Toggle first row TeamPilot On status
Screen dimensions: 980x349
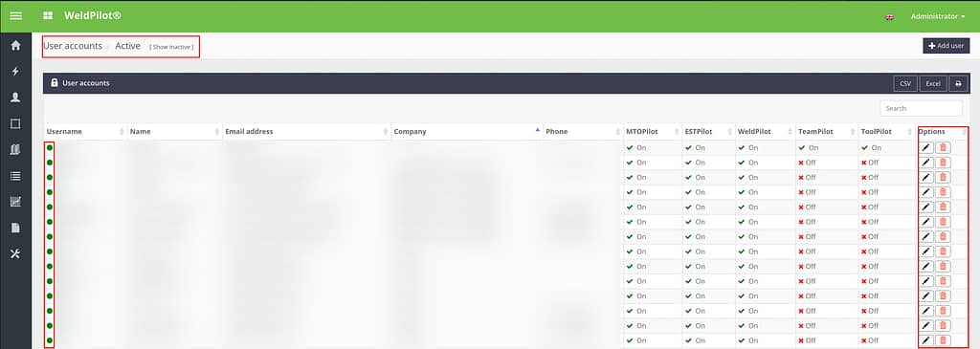[x=808, y=148]
